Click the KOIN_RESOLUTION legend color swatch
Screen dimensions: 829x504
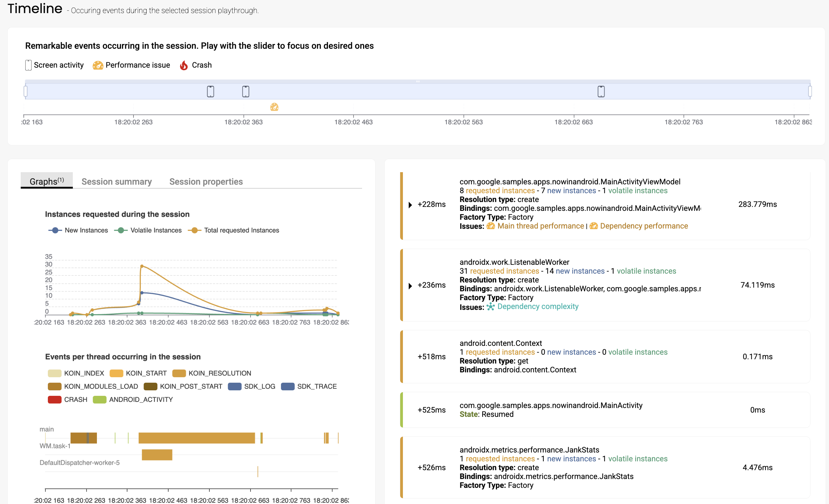(179, 373)
